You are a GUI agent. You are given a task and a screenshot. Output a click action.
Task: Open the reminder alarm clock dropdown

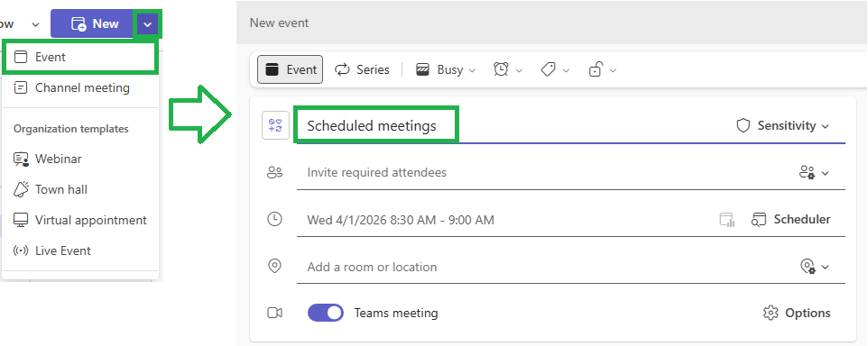pos(508,69)
